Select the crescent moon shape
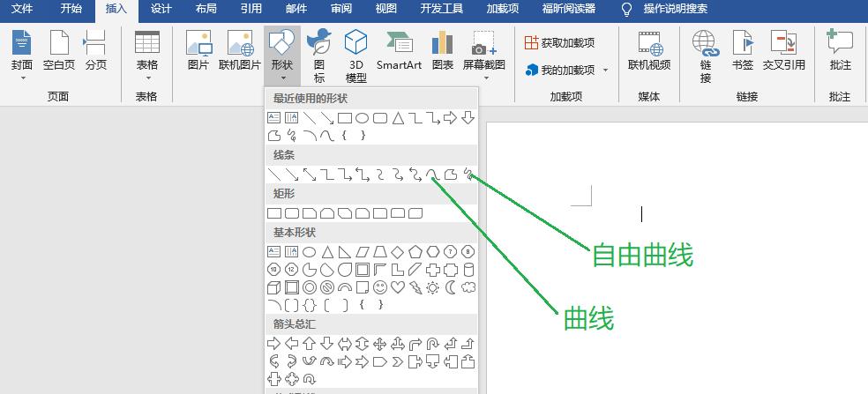 pos(451,287)
